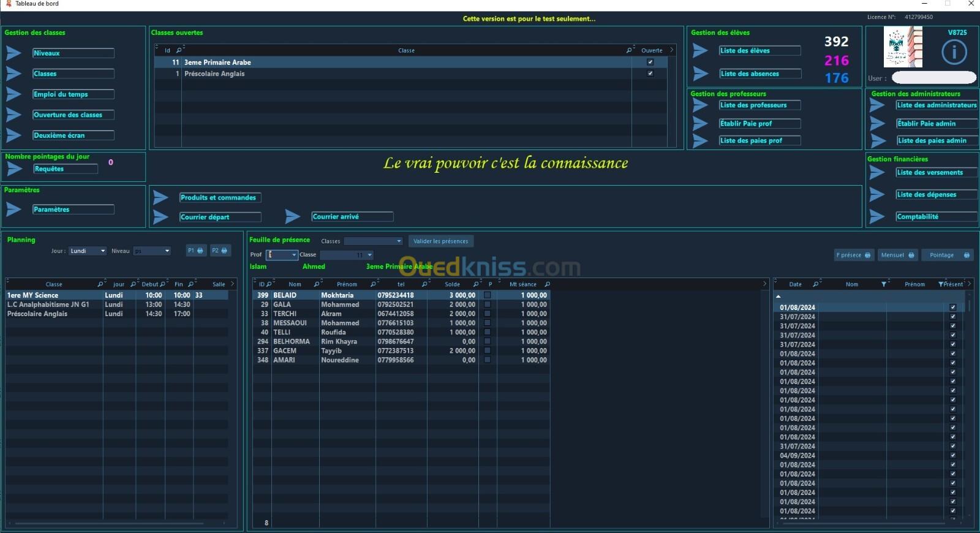The width and height of the screenshot is (980, 533).
Task: Open Liste des professeurs
Action: (x=759, y=105)
